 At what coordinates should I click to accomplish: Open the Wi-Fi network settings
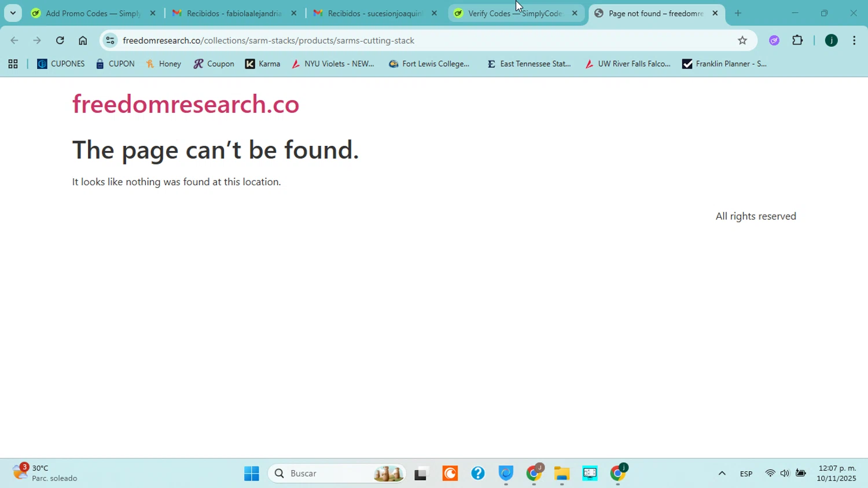pyautogui.click(x=770, y=474)
